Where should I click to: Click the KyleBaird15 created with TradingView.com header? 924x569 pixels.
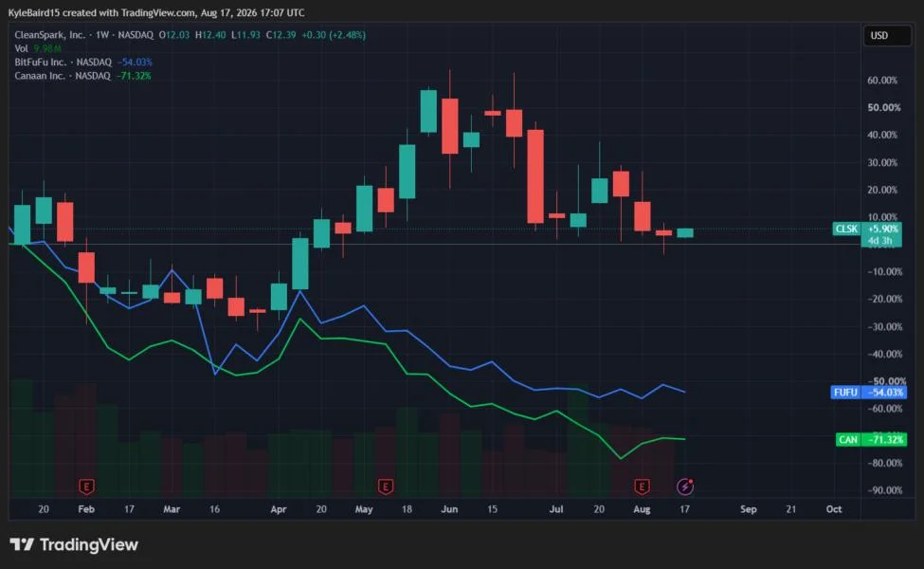coord(156,12)
